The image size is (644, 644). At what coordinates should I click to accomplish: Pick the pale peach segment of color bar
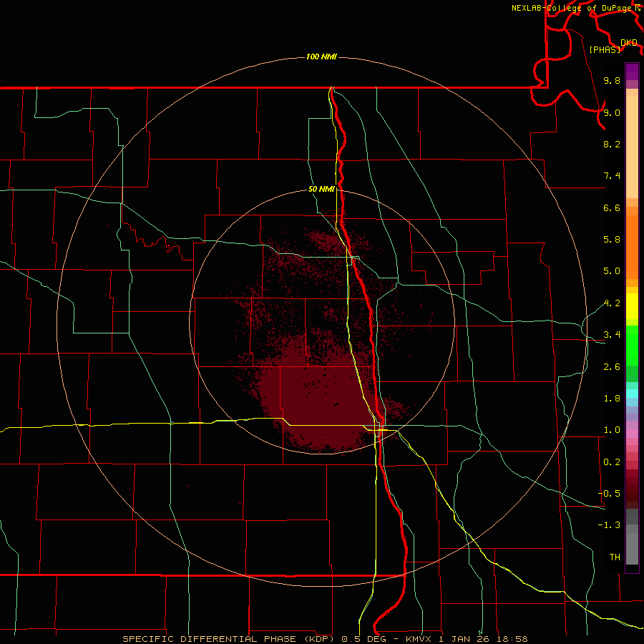click(632, 147)
